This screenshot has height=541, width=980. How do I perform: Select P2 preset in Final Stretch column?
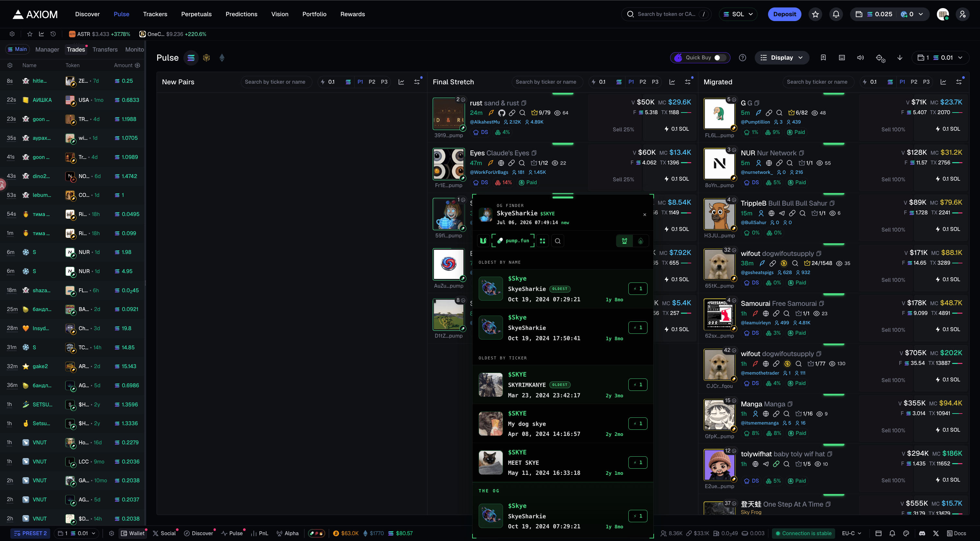pos(643,82)
